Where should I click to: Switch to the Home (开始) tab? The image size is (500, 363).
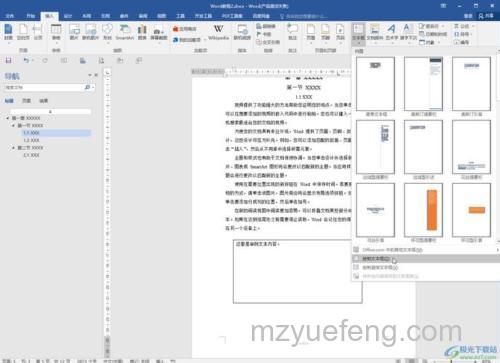tap(30, 16)
